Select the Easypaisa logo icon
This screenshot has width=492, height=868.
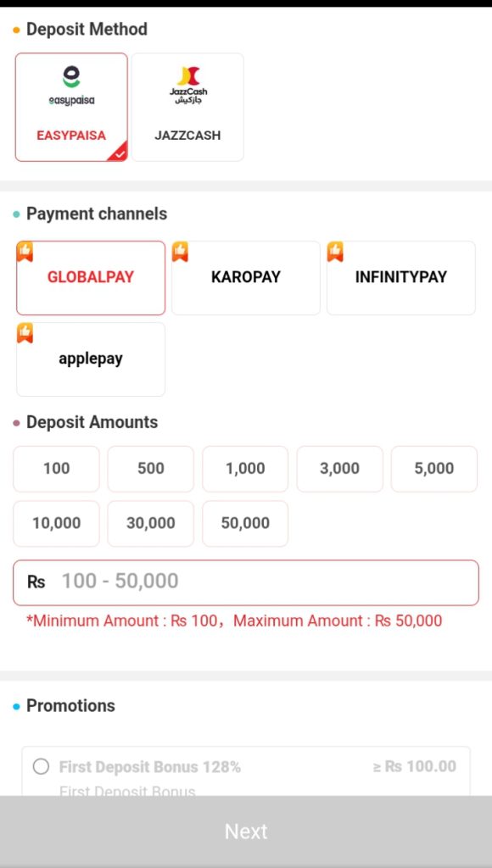click(x=71, y=86)
